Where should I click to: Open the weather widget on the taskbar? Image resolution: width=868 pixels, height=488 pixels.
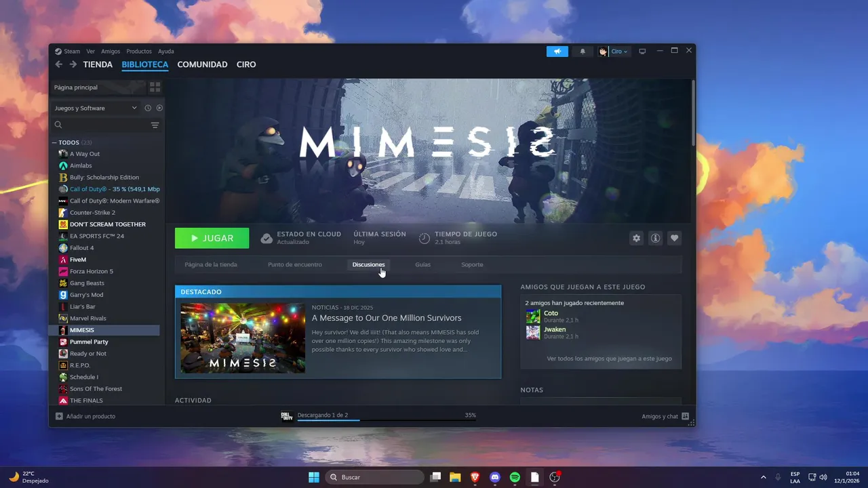click(x=28, y=477)
